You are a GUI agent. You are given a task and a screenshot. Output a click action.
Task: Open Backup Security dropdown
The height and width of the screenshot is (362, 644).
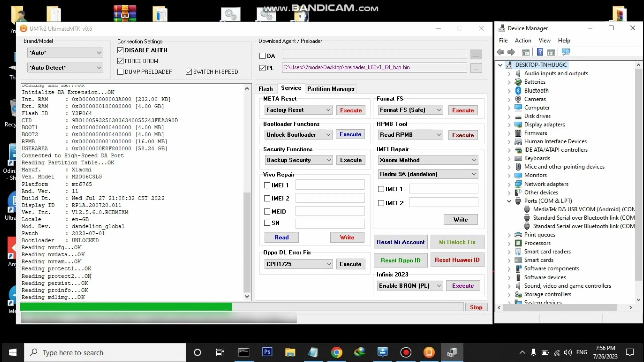point(298,160)
